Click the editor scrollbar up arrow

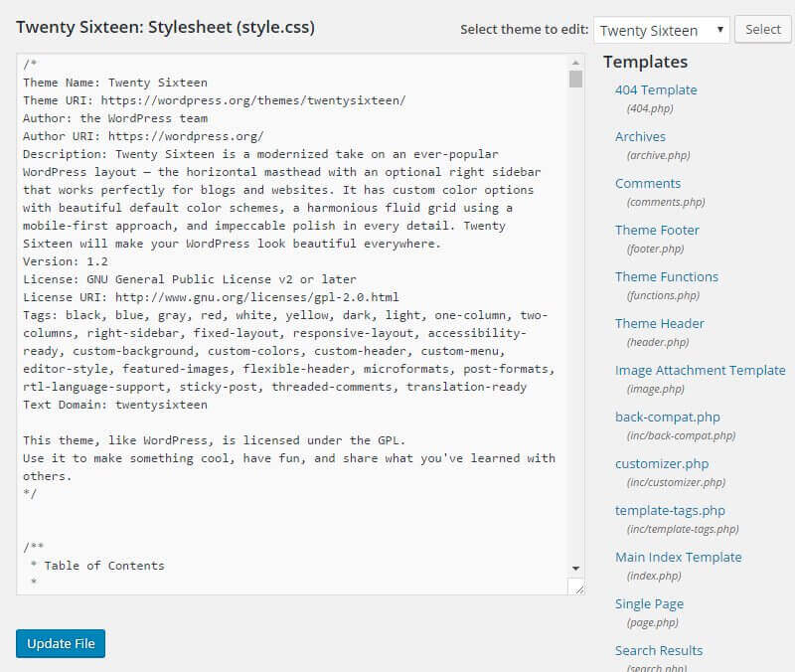point(575,63)
